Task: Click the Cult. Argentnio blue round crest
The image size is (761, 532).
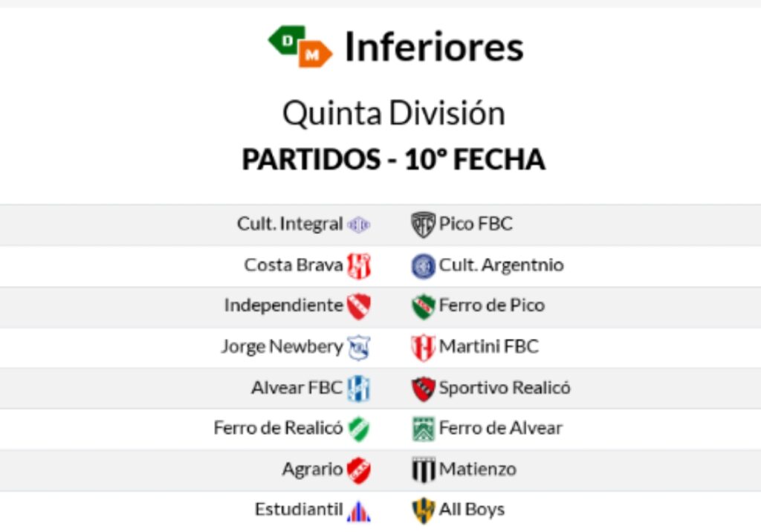Action: [x=423, y=266]
